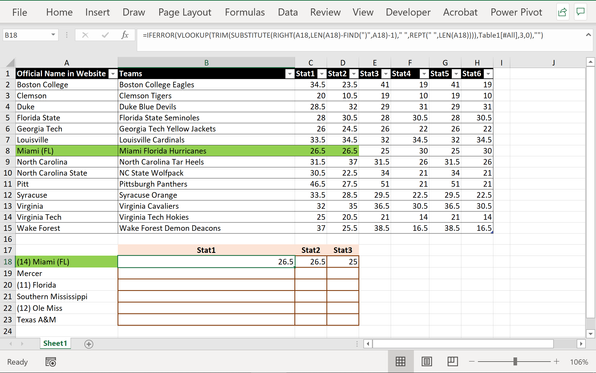Select cell NC State Wolfpack

point(206,173)
